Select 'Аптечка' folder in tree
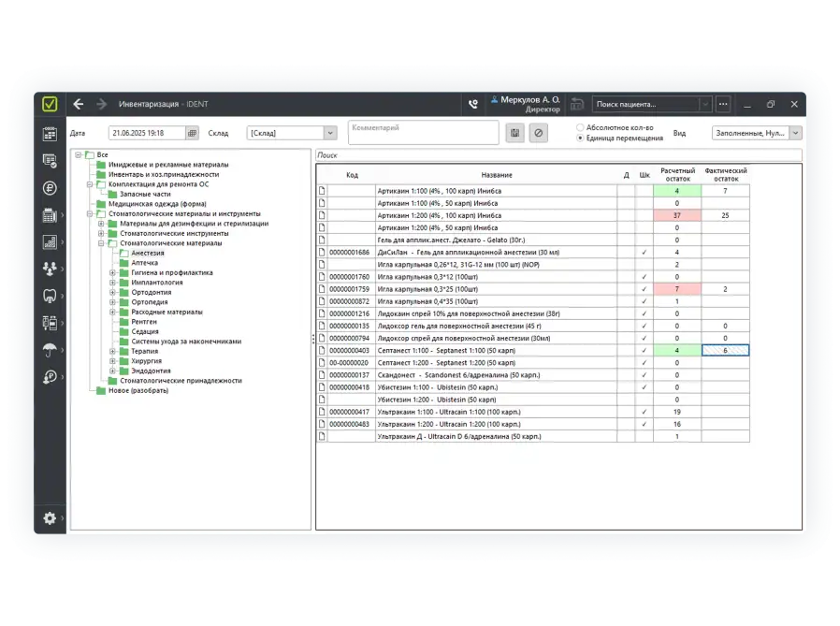The height and width of the screenshot is (626, 840). tap(144, 263)
